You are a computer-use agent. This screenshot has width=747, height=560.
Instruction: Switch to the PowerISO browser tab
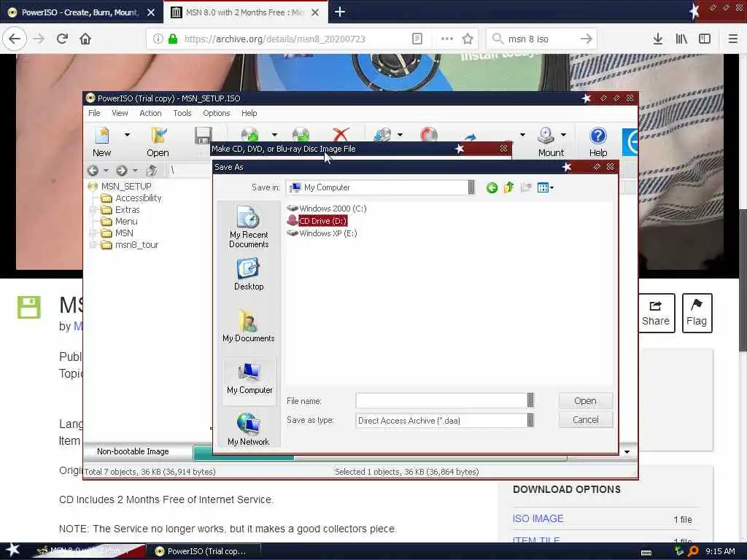point(81,12)
